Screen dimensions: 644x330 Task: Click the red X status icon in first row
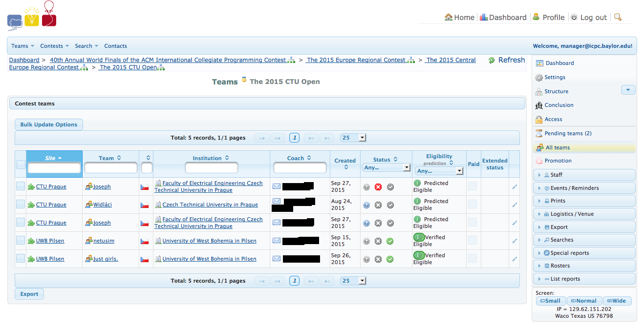pos(378,187)
